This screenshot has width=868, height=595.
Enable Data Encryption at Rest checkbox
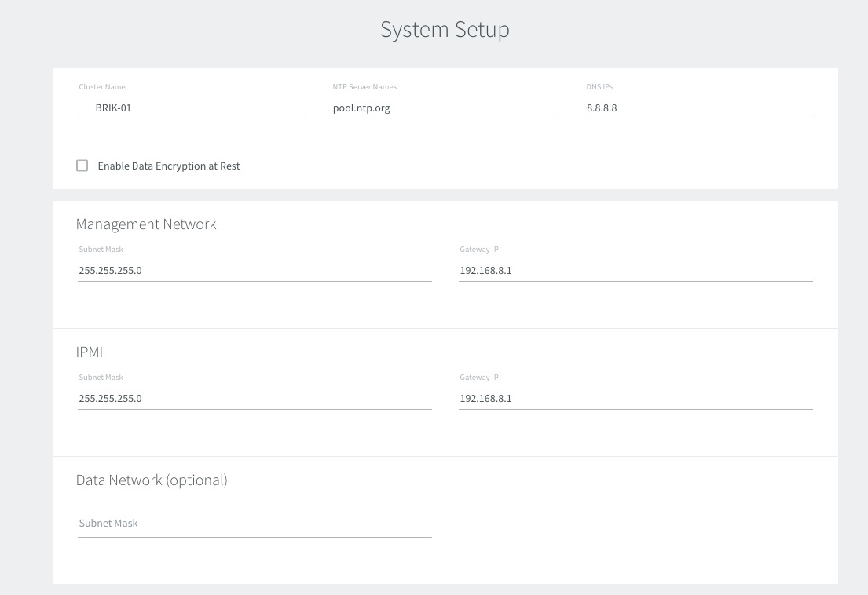tap(82, 166)
